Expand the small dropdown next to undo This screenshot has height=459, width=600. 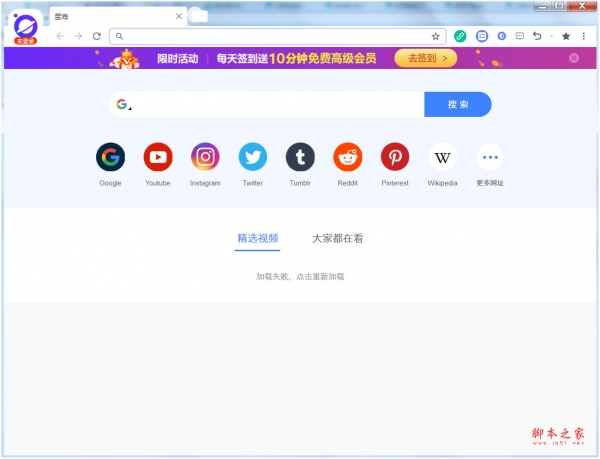coord(552,36)
